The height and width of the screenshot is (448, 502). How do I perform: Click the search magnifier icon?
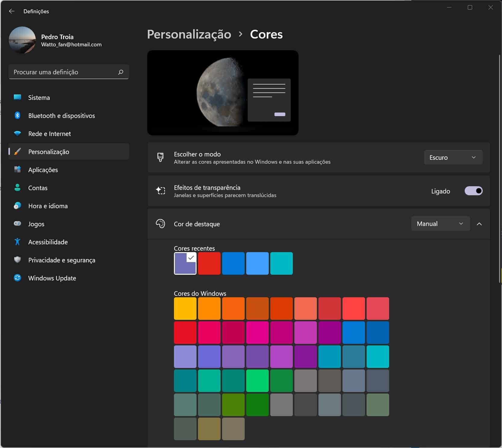click(121, 72)
